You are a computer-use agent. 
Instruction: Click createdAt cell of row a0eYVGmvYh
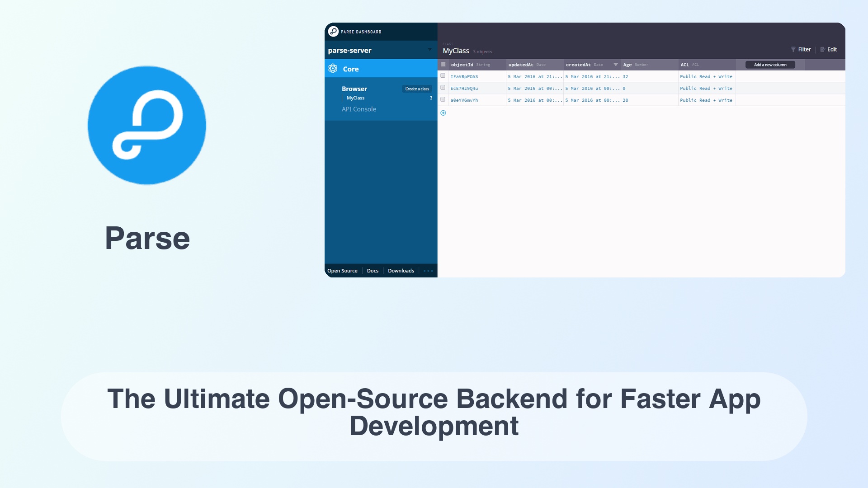[x=592, y=100]
